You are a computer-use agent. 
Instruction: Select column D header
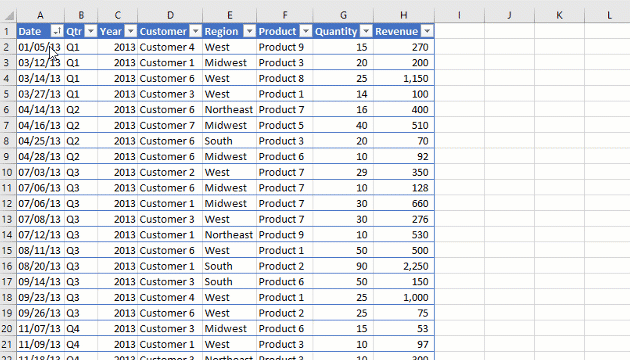point(170,15)
